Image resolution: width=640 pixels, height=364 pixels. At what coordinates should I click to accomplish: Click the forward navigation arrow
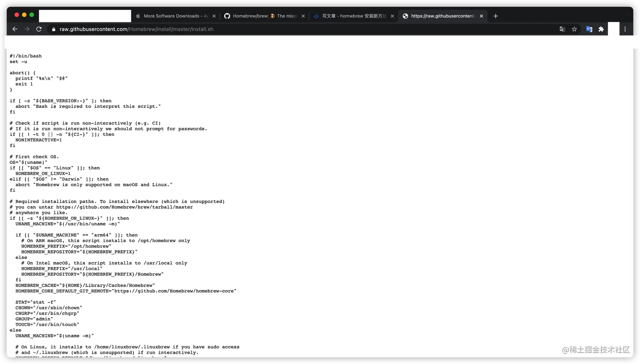pos(27,29)
